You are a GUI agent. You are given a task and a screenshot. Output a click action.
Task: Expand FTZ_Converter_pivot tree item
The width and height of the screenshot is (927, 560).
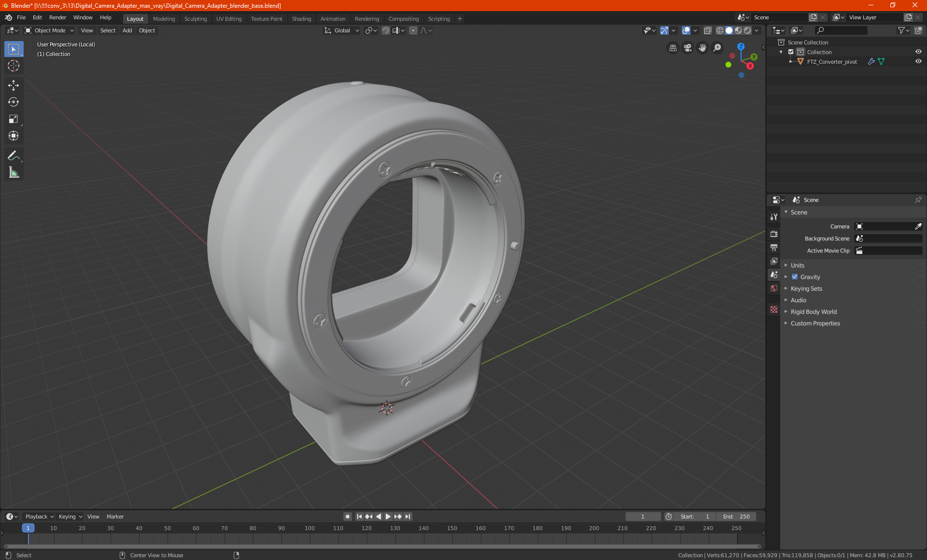(x=791, y=62)
